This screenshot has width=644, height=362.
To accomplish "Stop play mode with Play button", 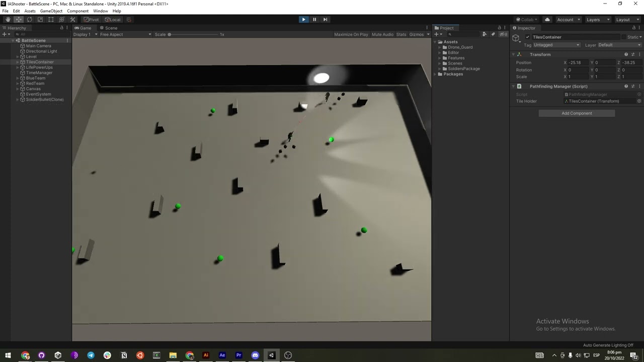I will click(303, 20).
